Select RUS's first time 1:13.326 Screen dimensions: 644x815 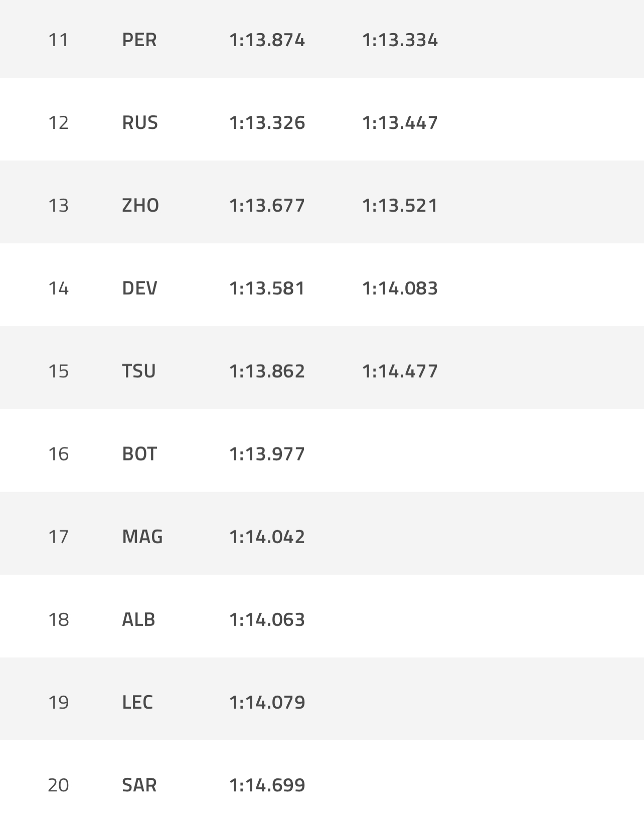point(267,122)
